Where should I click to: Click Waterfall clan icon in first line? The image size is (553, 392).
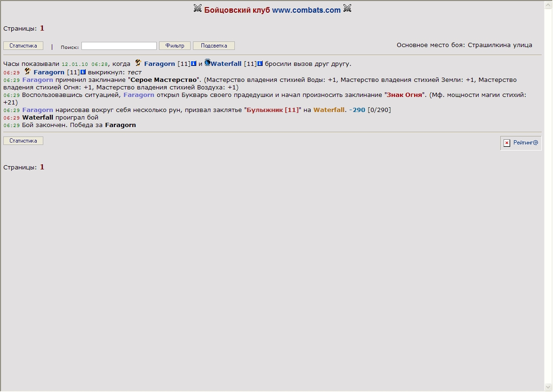tap(208, 63)
